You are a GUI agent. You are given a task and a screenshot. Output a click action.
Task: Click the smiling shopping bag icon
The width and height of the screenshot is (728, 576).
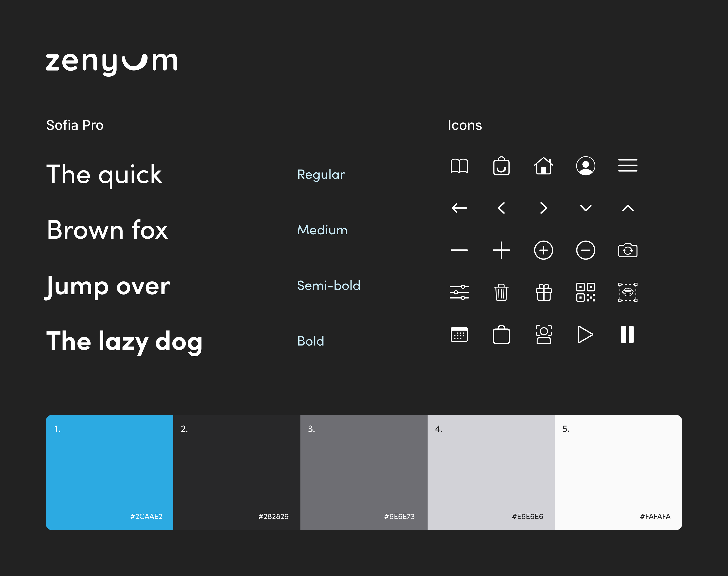501,166
